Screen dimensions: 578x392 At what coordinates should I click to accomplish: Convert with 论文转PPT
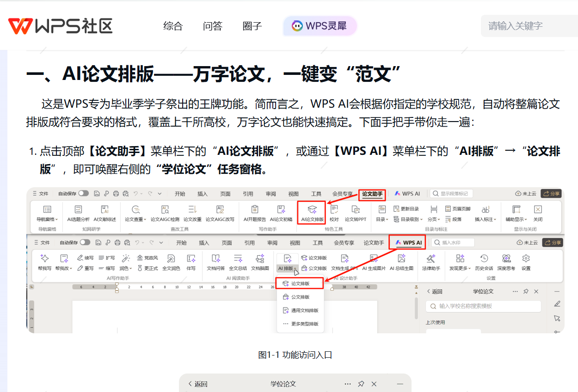[x=356, y=214]
